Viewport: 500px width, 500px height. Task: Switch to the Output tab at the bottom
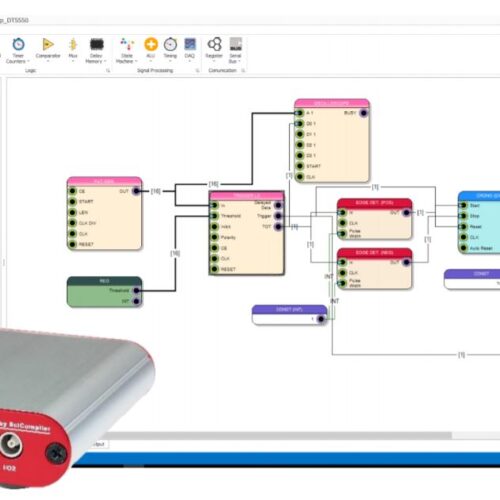(x=99, y=444)
